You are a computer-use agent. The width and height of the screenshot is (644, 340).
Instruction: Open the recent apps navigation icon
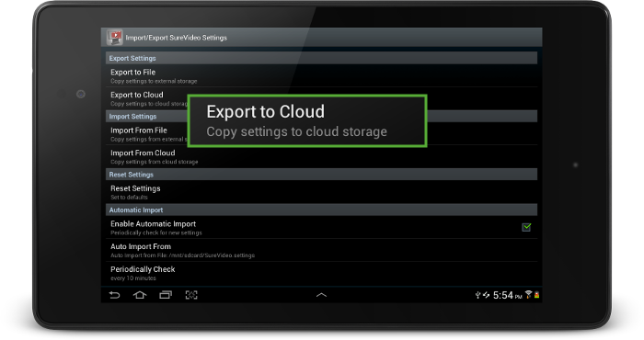(166, 295)
